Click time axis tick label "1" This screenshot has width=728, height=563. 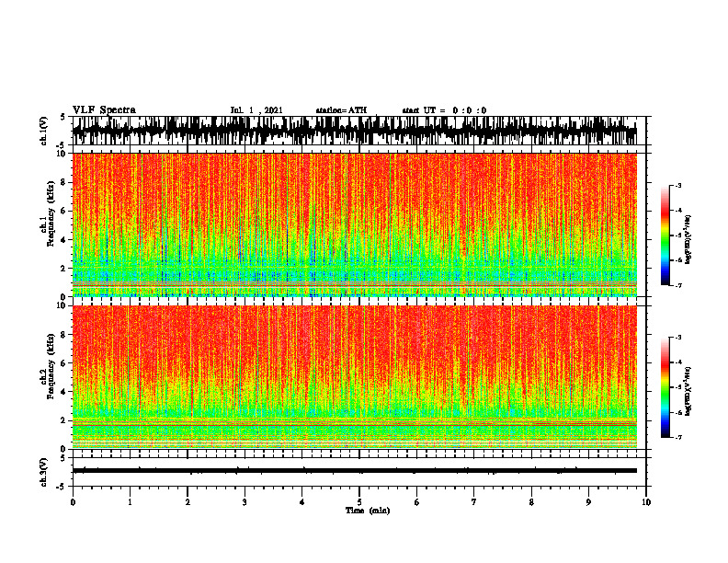[130, 502]
